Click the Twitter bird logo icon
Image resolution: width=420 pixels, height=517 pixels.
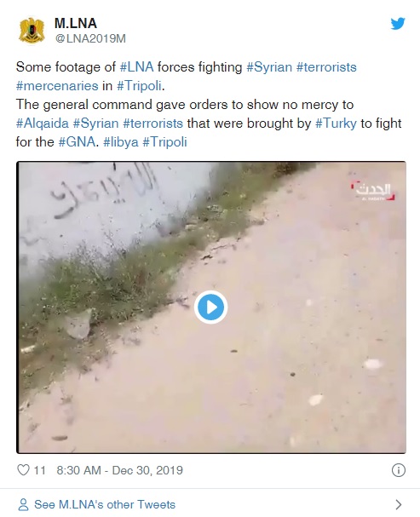(x=398, y=24)
